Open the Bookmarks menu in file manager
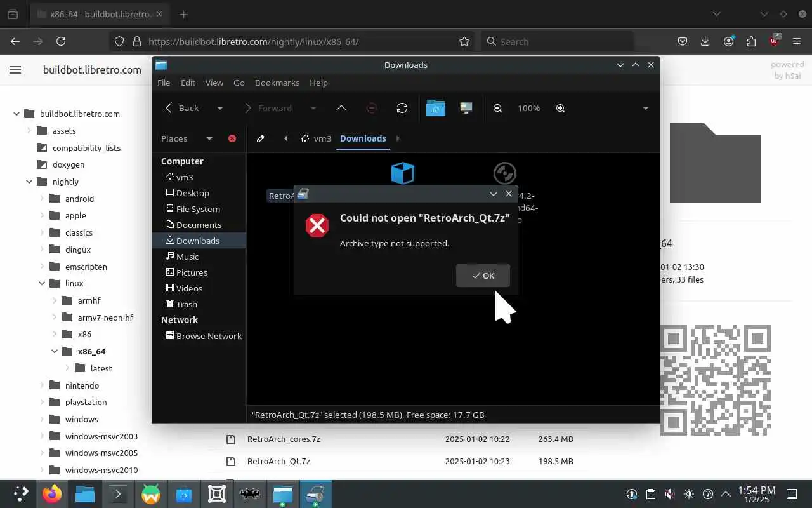 click(x=277, y=83)
